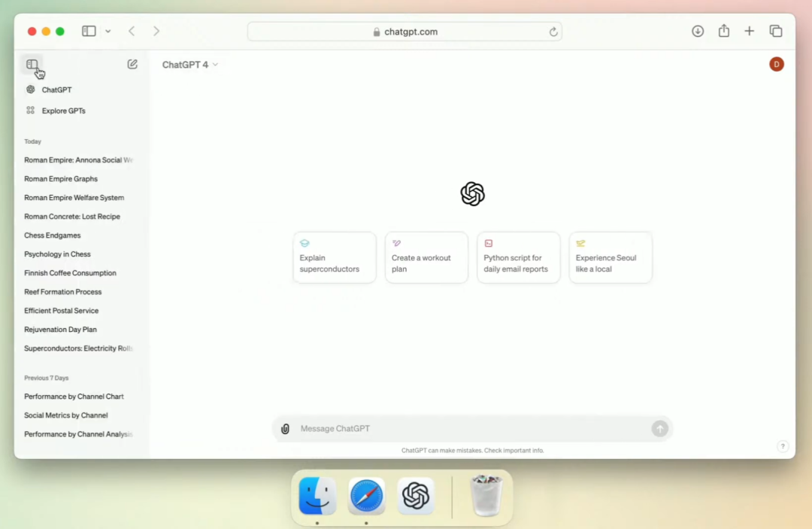Select the Chess Endgames conversation

[x=52, y=235]
